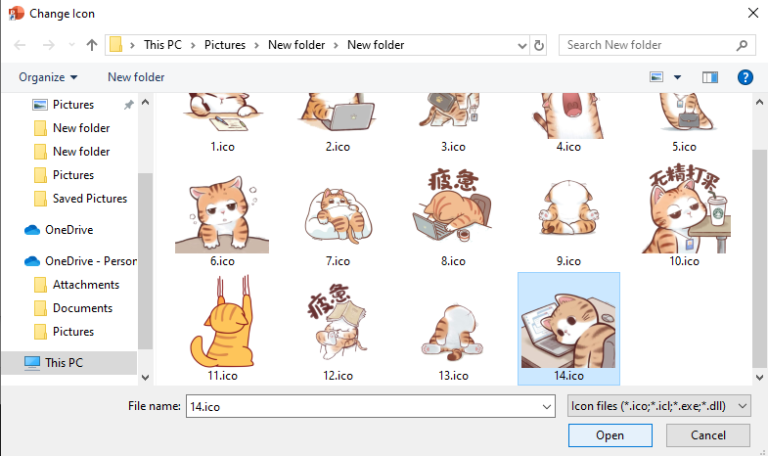The height and width of the screenshot is (456, 768).
Task: Close the Change Icon dialog
Action: 753,13
